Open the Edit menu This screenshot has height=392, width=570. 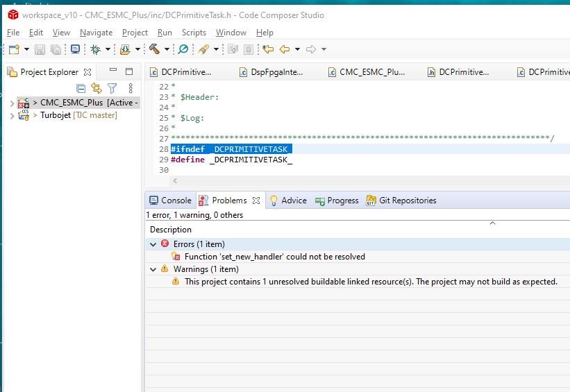[36, 33]
